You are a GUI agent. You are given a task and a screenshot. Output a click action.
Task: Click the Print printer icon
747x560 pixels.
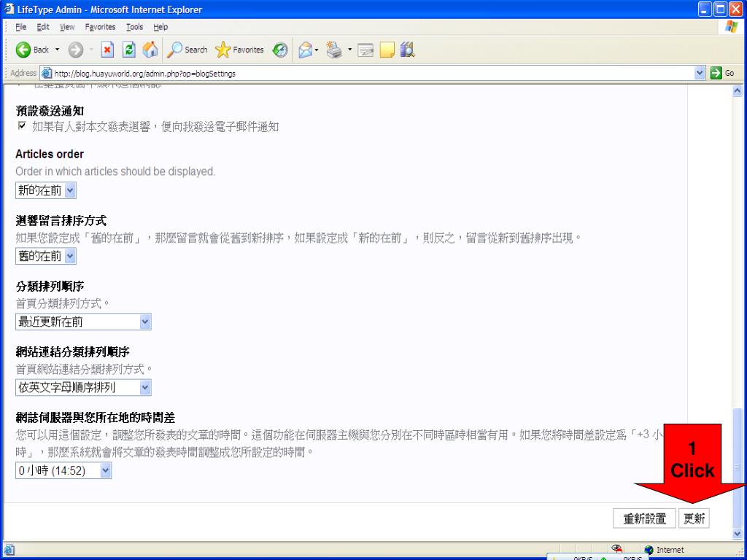click(334, 50)
